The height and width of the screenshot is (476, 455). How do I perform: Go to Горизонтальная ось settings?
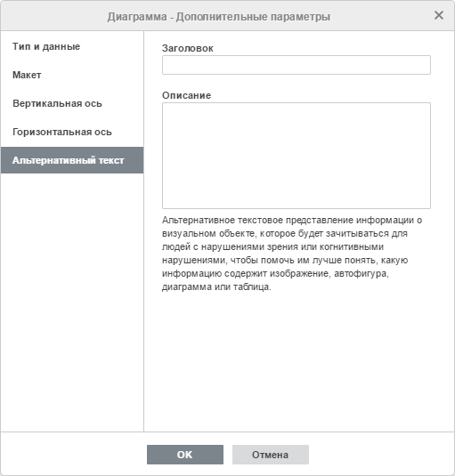72,132
